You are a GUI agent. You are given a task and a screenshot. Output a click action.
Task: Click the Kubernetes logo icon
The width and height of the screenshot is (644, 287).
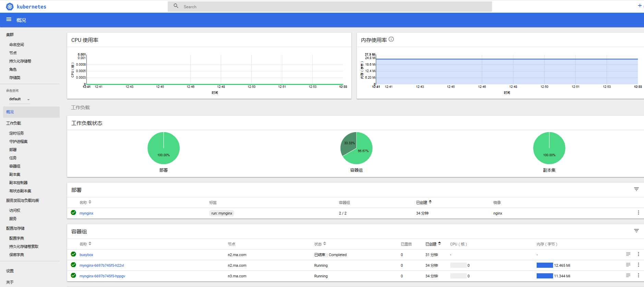pyautogui.click(x=10, y=7)
